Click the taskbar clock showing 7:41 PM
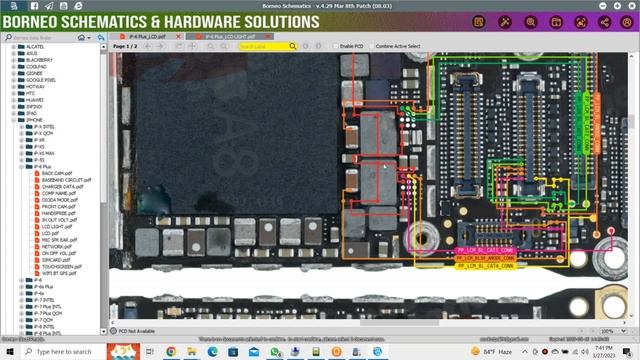Image resolution: width=640 pixels, height=360 pixels. [x=604, y=351]
